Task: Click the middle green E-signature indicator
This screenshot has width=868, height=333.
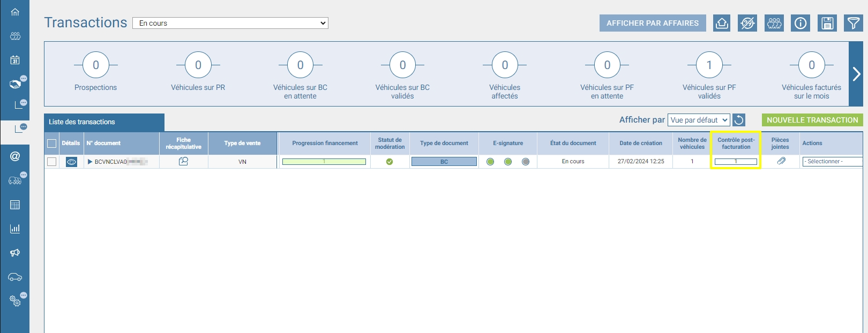Action: (x=508, y=162)
